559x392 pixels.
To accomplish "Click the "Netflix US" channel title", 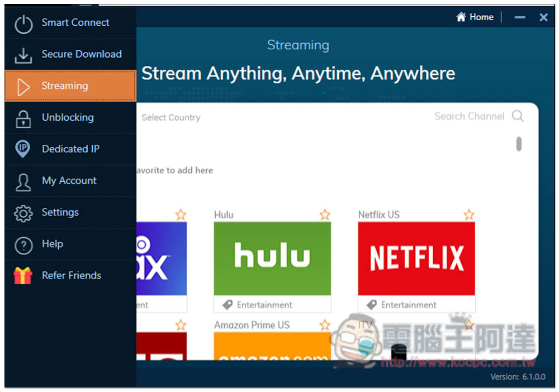I will click(379, 215).
